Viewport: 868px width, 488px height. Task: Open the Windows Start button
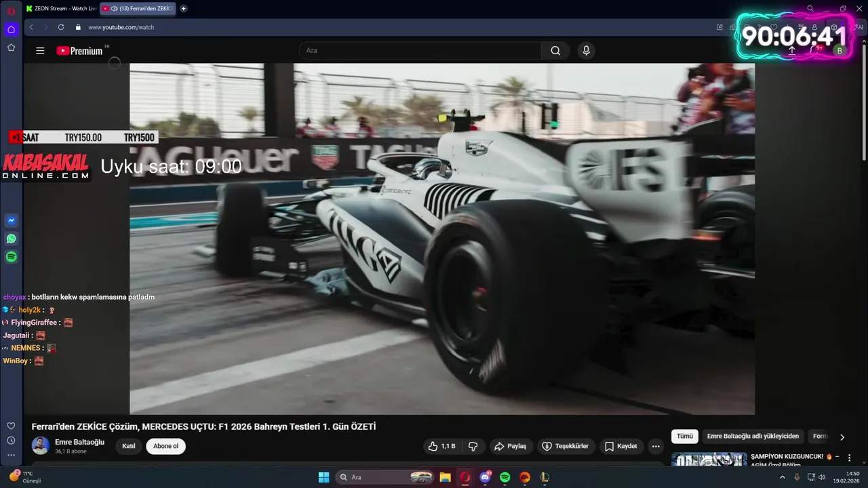click(323, 477)
